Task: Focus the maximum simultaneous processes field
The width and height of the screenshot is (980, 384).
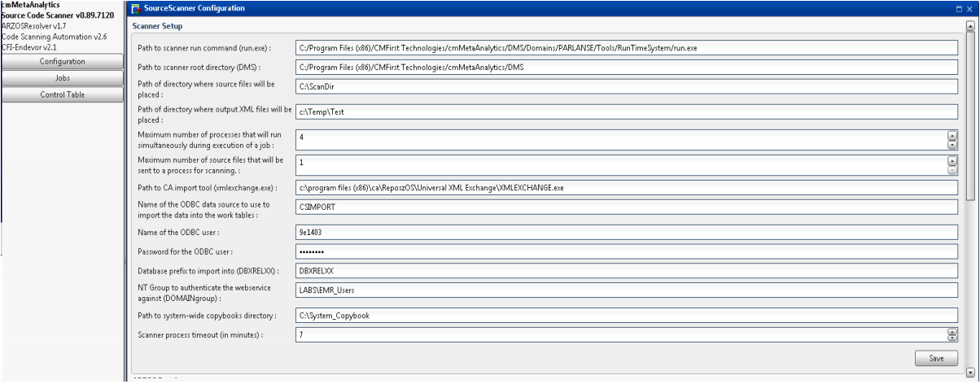Action: pos(621,139)
